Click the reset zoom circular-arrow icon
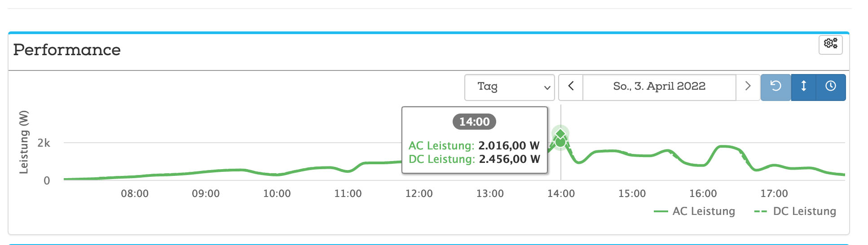The height and width of the screenshot is (245, 868). [x=775, y=87]
